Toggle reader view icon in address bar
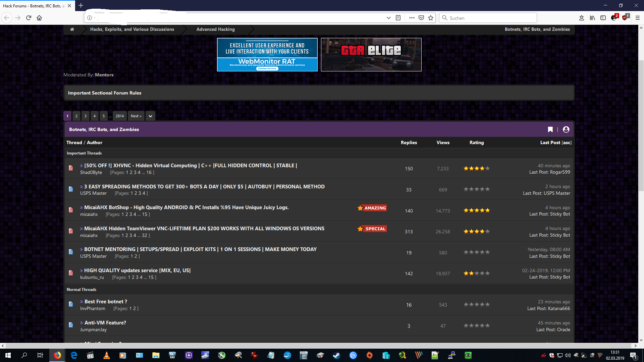 tap(398, 18)
